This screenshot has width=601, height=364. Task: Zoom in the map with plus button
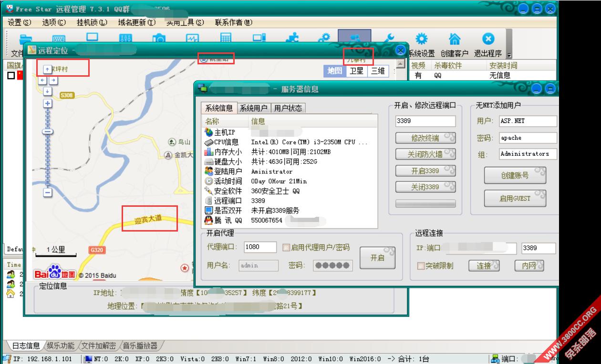click(x=47, y=103)
